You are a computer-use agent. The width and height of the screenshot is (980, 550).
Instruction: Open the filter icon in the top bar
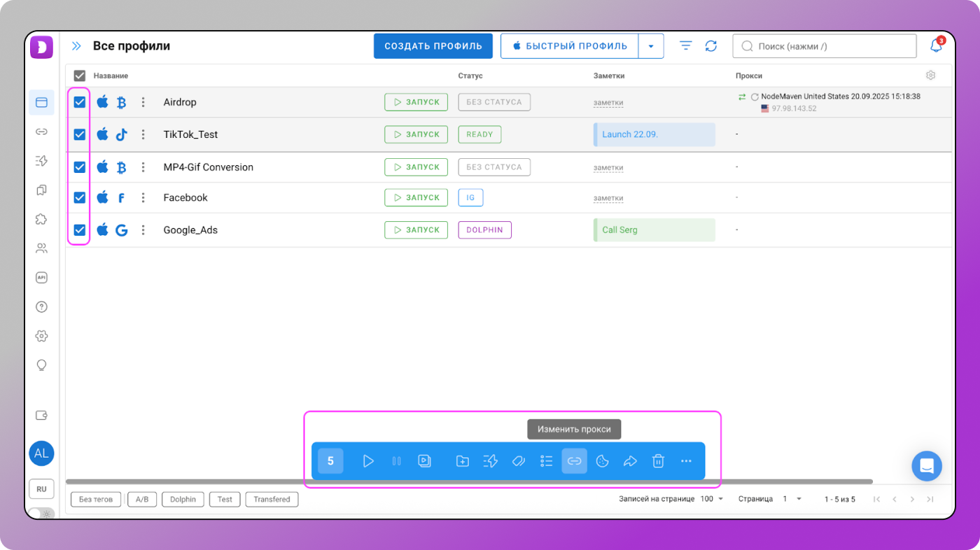point(686,46)
